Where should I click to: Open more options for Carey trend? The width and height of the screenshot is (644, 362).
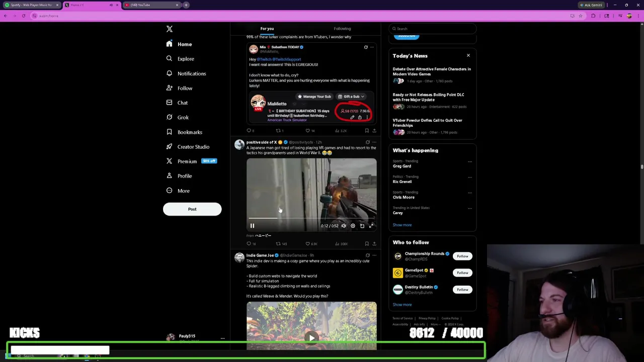coord(470,208)
